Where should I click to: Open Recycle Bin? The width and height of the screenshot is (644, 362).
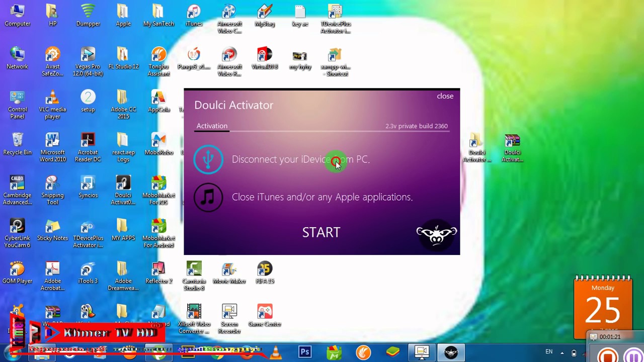click(18, 144)
